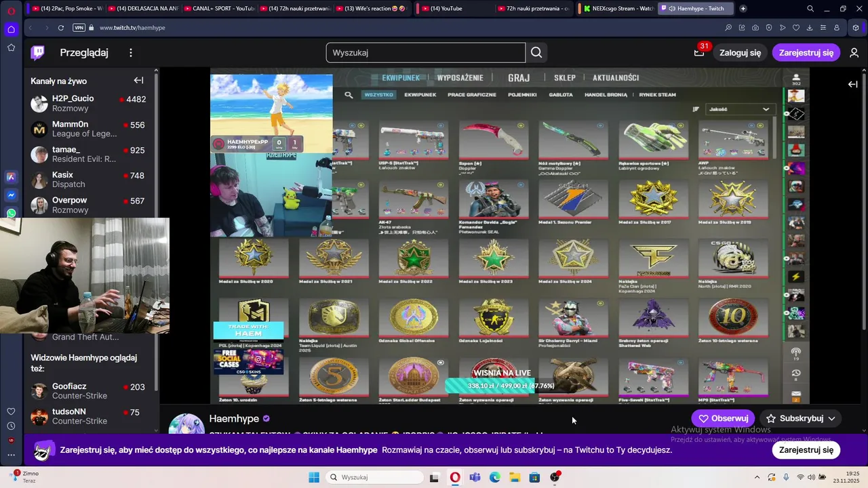Click the Przeglądaj browse link

[x=84, y=53]
